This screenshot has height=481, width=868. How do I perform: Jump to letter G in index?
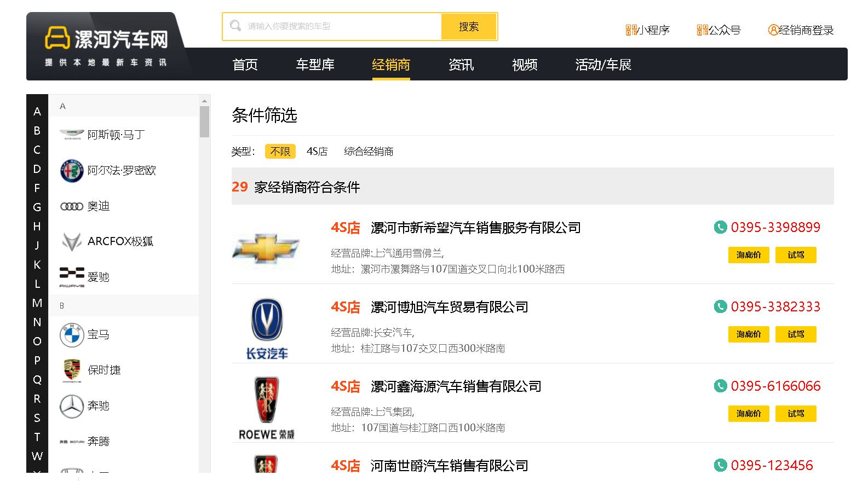37,207
